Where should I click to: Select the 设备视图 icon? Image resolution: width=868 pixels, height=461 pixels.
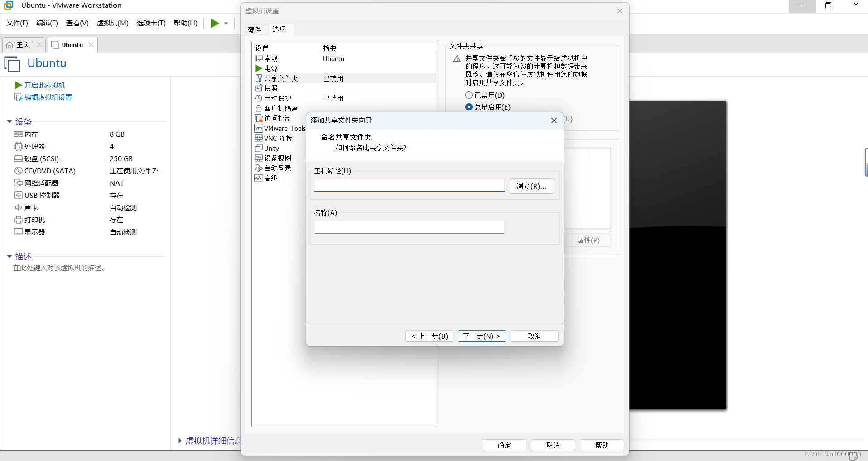point(259,158)
